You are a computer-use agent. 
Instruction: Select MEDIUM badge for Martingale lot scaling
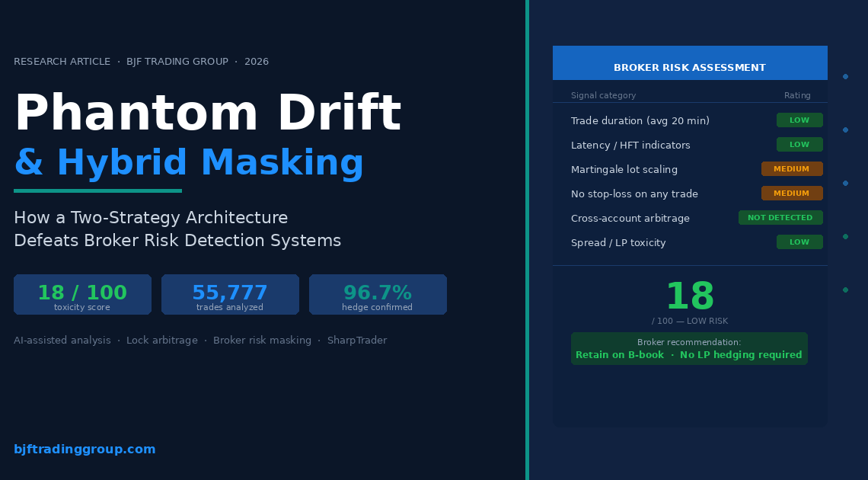(792, 169)
